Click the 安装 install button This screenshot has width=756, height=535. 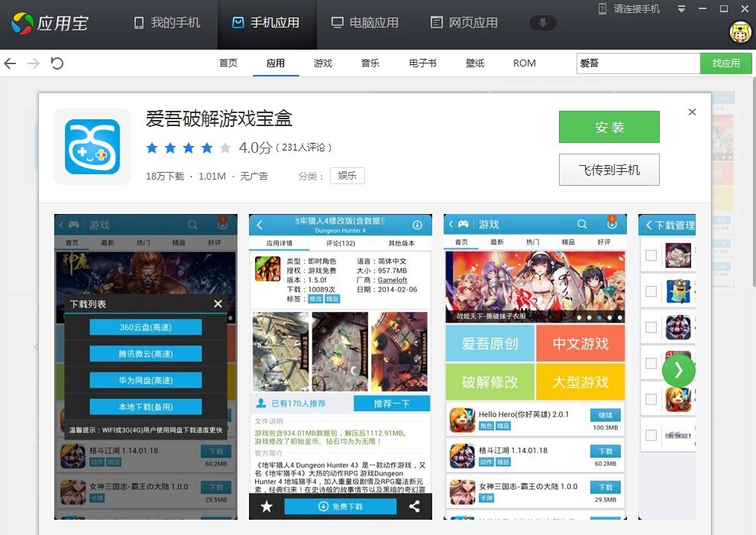(x=609, y=127)
